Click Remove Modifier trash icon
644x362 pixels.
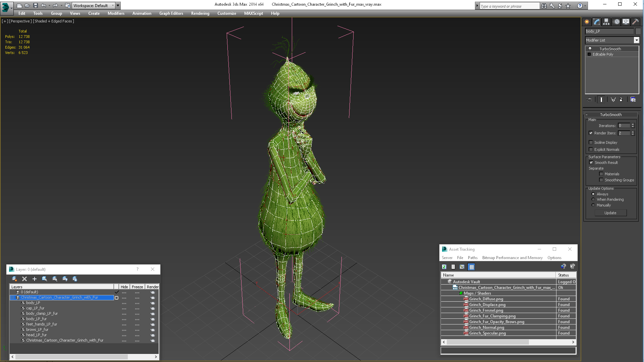coord(621,100)
